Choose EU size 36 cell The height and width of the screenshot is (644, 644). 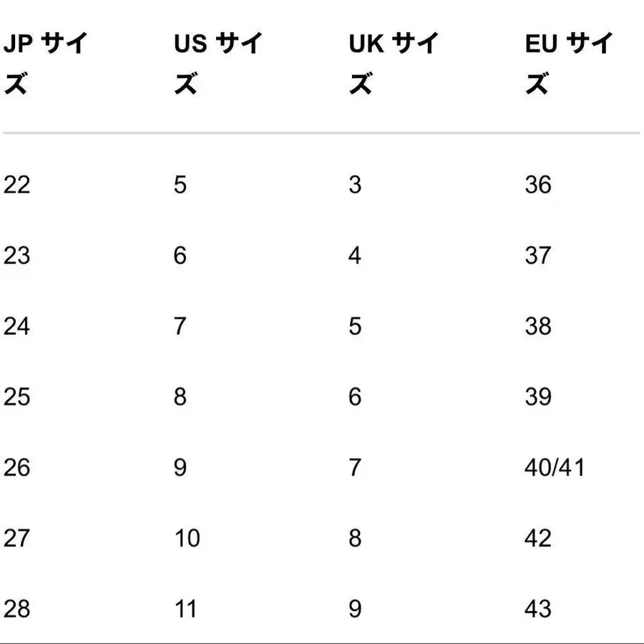point(538,185)
